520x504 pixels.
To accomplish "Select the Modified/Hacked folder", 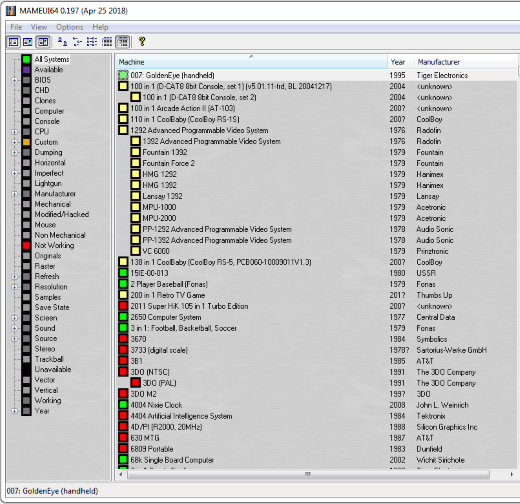I will tap(62, 214).
